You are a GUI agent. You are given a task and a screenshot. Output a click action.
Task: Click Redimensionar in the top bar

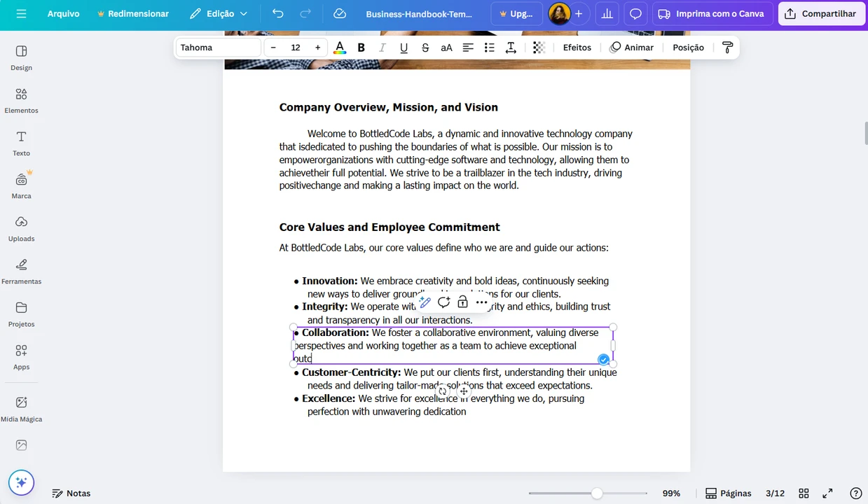[x=133, y=14]
